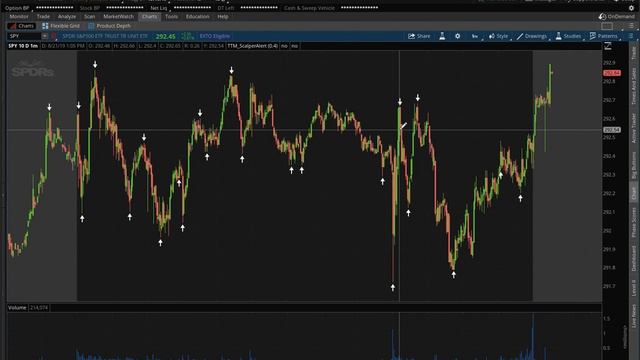This screenshot has width=640, height=360.
Task: Open the Analyze tab
Action: tap(67, 16)
